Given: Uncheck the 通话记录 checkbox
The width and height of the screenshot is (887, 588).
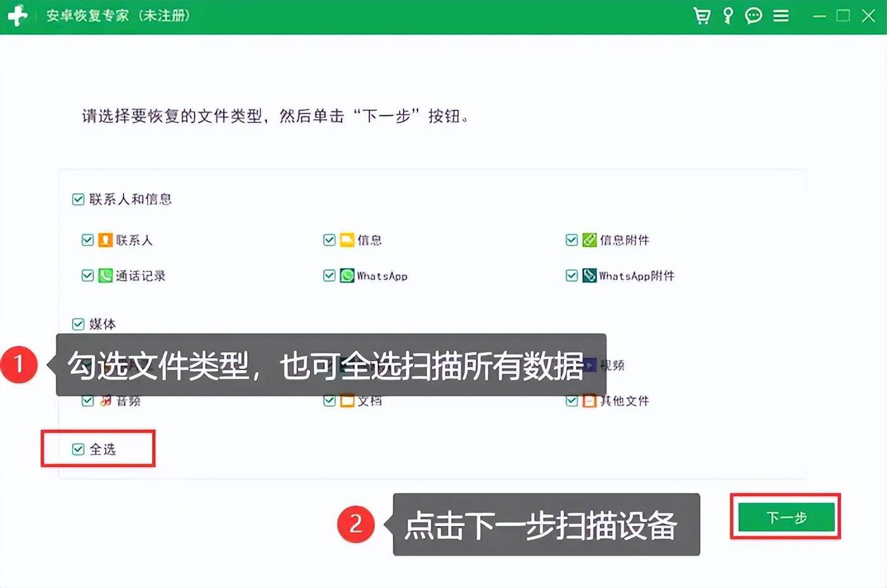Looking at the screenshot, I should coord(87,276).
